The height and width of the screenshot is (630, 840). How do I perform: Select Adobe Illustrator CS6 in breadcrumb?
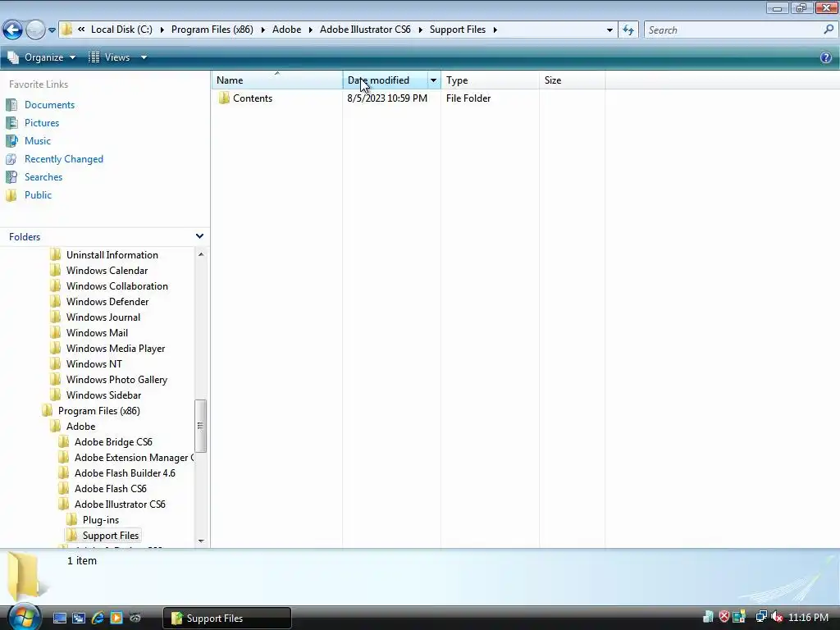[365, 30]
